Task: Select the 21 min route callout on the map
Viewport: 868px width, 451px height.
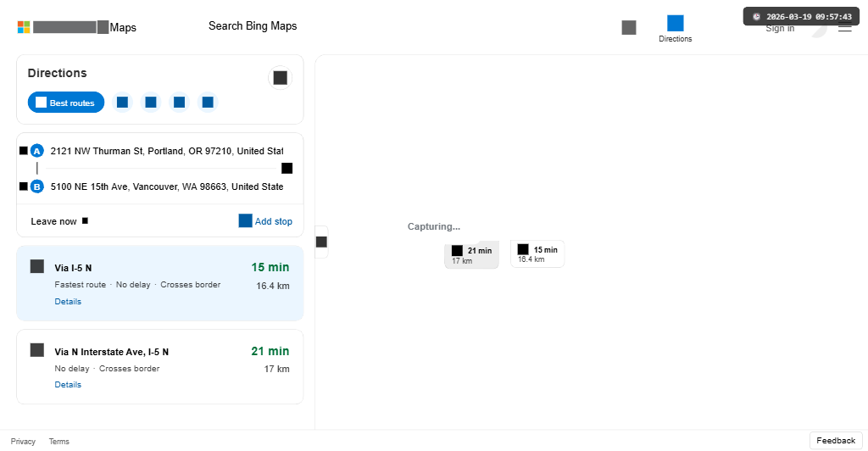Action: (471, 253)
